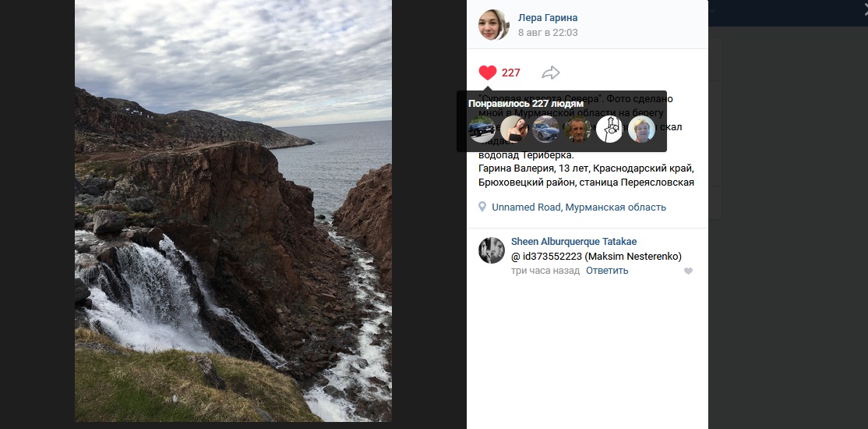This screenshot has width=868, height=429.
Task: Open Лера Гарина's profile name link
Action: pos(548,18)
